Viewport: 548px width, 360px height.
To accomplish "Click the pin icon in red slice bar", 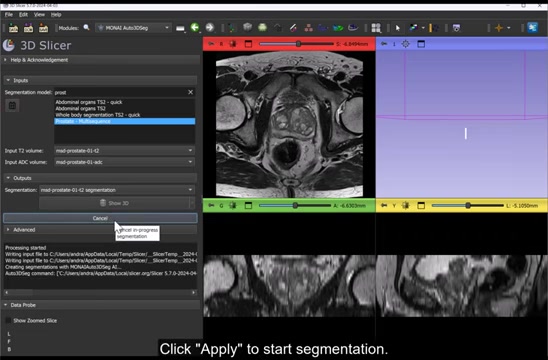I will 211,44.
